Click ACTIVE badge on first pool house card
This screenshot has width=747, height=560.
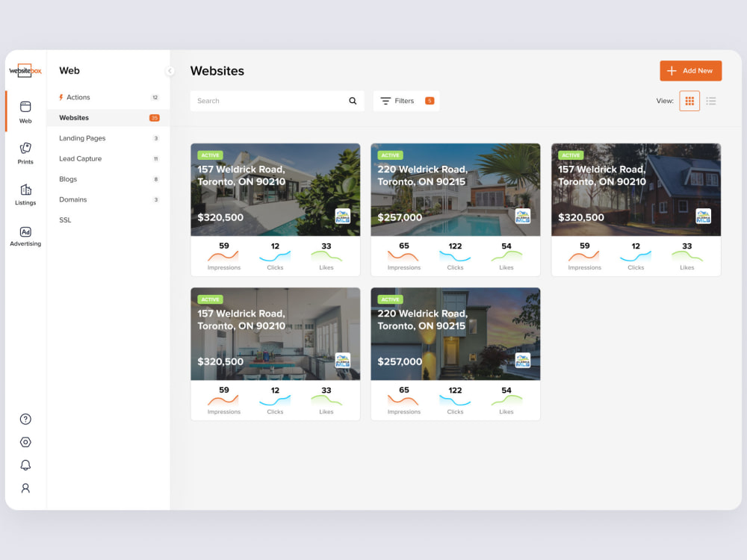[210, 155]
